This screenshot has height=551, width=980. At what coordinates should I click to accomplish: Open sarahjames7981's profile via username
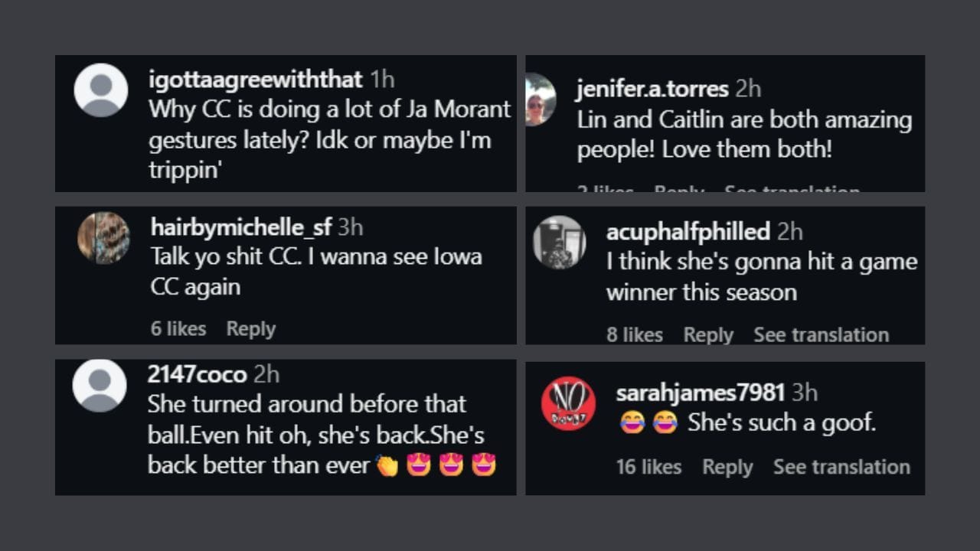click(x=700, y=392)
